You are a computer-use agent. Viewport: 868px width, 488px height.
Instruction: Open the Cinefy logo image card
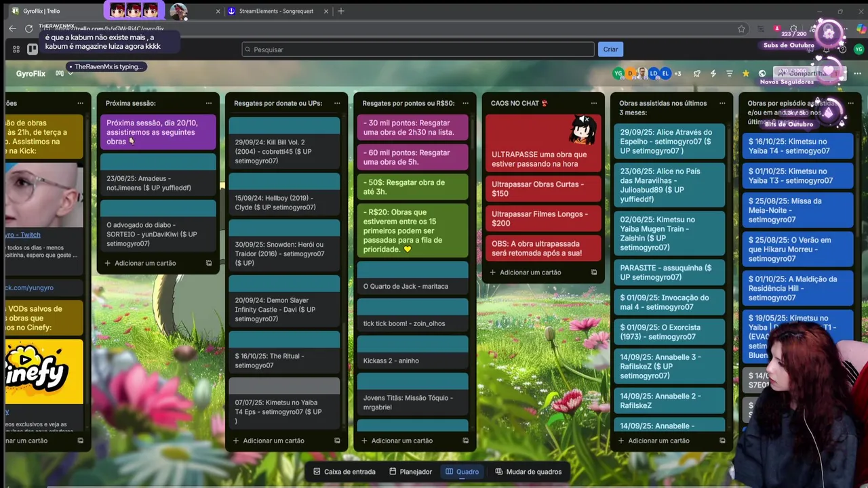tap(44, 371)
